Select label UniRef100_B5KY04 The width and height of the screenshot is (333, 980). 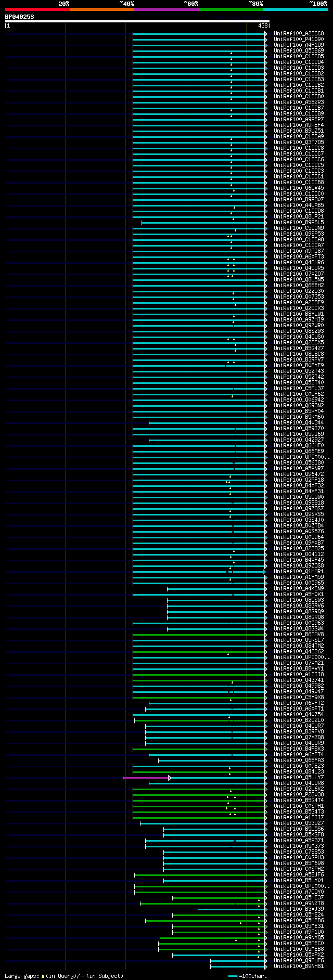point(299,411)
